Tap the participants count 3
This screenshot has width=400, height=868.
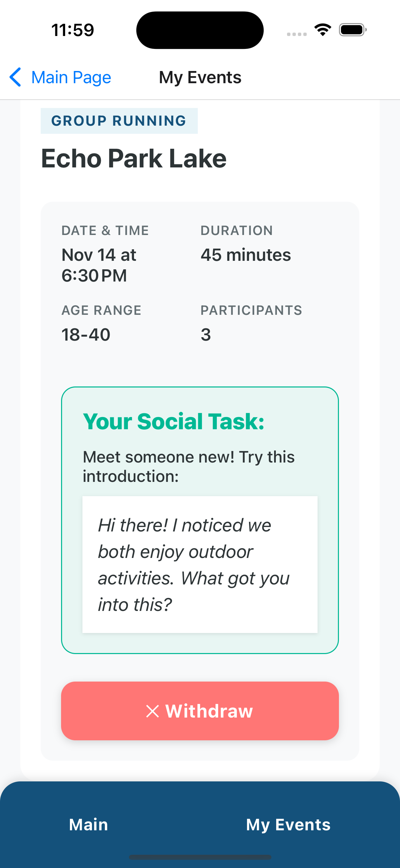[x=206, y=335]
